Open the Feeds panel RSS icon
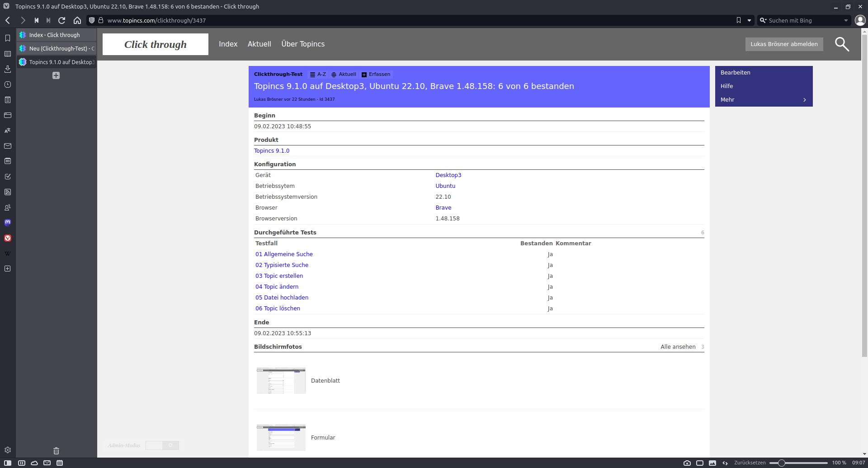Screen dimensions: 868x468 (8, 192)
